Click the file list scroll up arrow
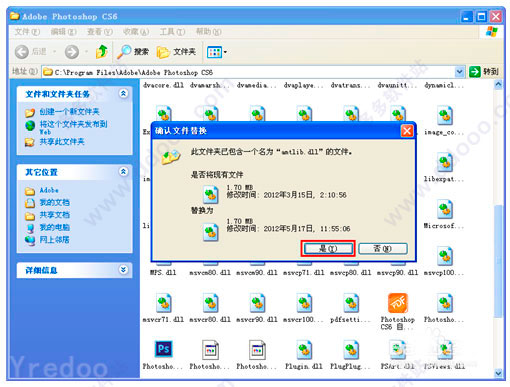 (498, 85)
